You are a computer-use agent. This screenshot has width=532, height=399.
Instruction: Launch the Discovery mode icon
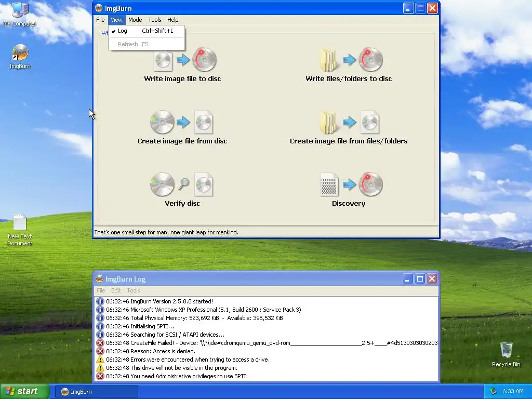click(x=351, y=184)
